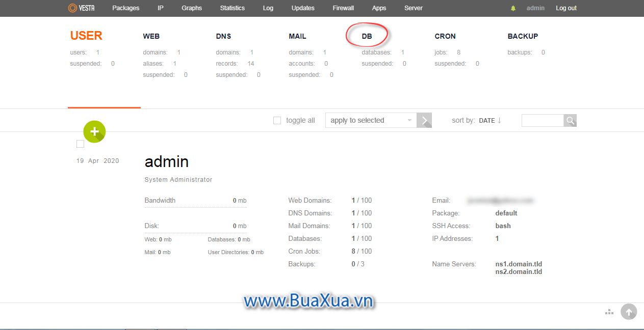Click the IP Addresses value 1
This screenshot has height=330, width=644.
click(x=497, y=238)
